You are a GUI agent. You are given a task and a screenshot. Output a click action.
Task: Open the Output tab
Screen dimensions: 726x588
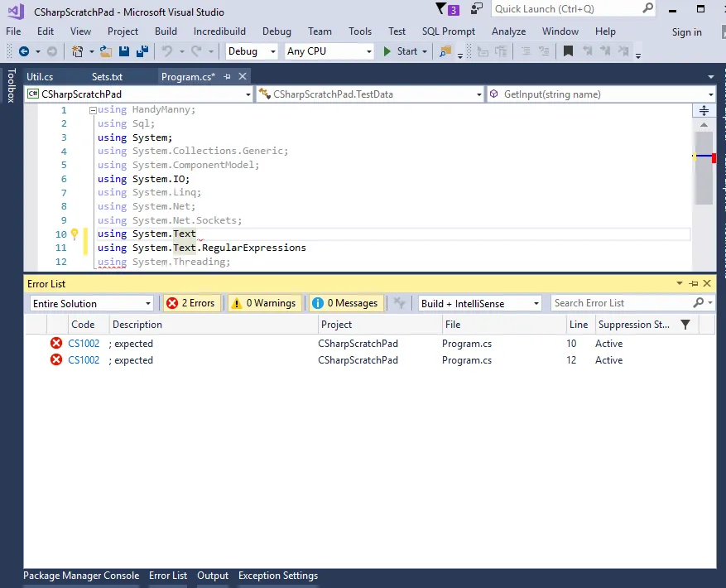213,576
